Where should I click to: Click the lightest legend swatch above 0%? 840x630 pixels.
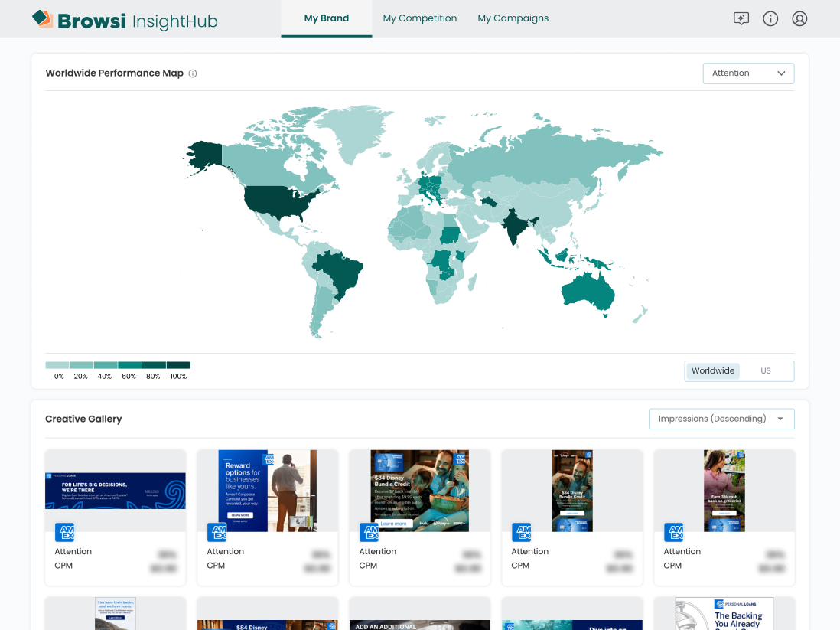coord(57,365)
